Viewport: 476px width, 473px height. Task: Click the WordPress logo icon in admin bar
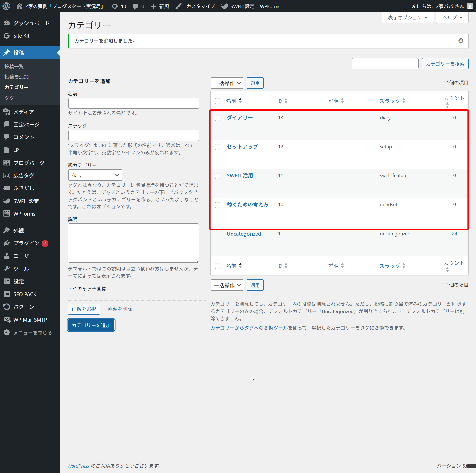(x=6, y=6)
